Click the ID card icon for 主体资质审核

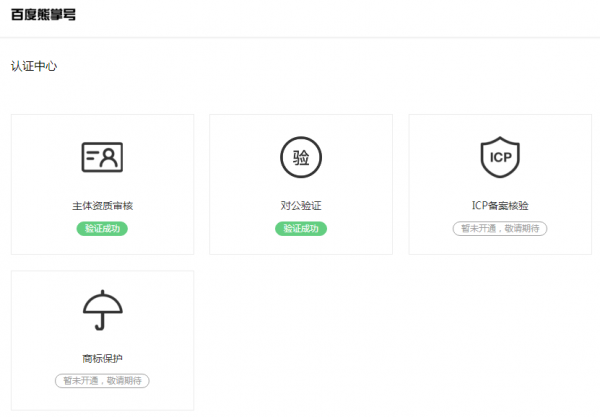(102, 157)
